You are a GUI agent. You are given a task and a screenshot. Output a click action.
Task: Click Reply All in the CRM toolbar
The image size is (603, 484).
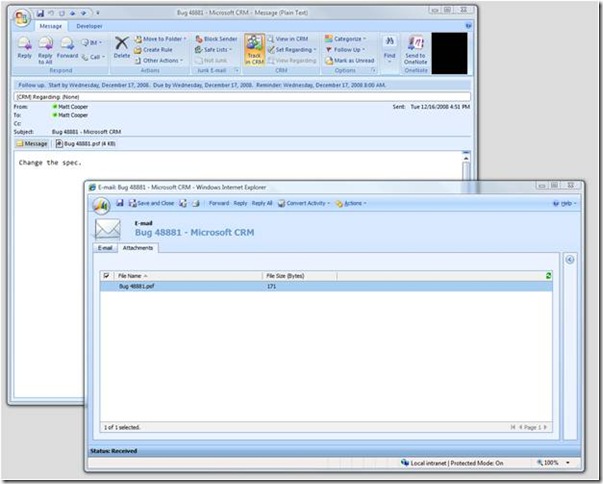[x=262, y=203]
